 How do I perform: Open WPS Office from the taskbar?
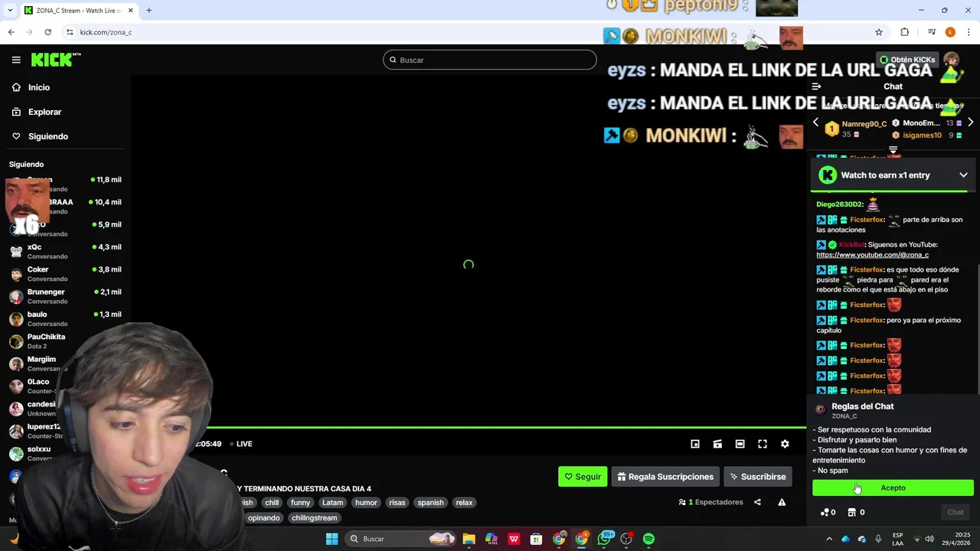(x=514, y=539)
